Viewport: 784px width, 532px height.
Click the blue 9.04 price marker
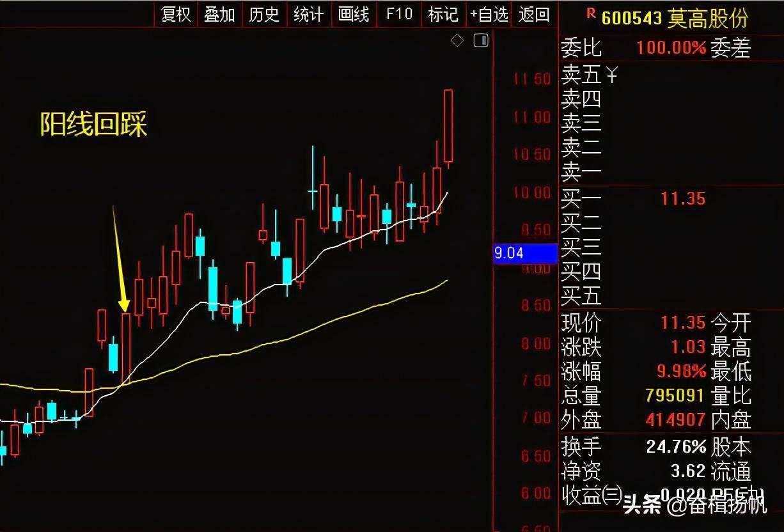(525, 253)
